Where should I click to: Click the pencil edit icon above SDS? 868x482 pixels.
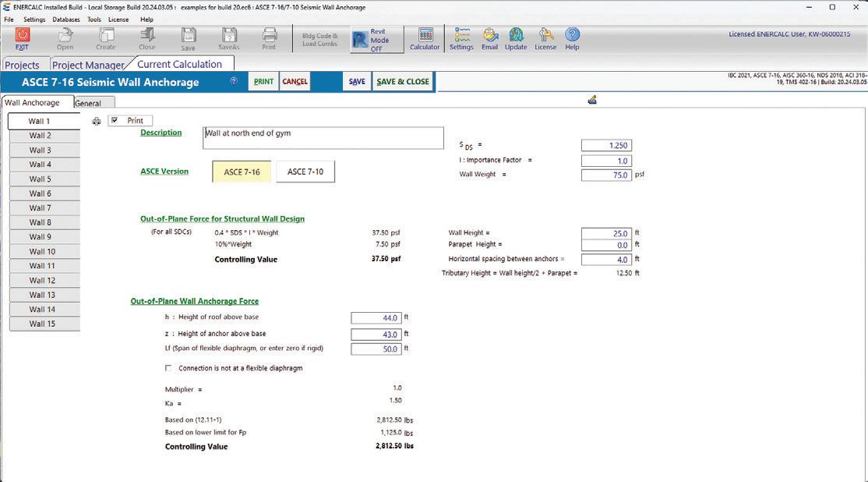pos(592,100)
